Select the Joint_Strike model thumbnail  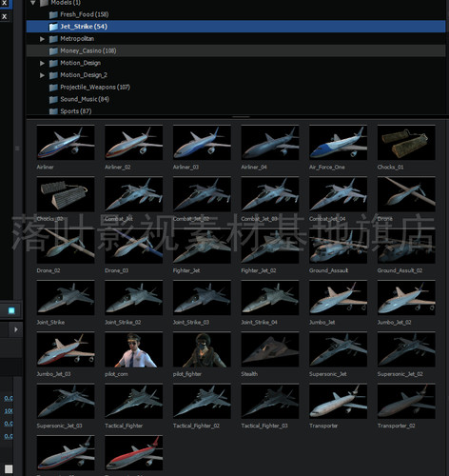66,298
